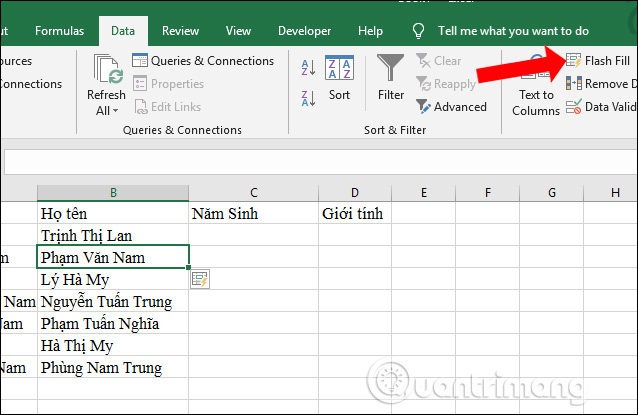Open the Help tab
The width and height of the screenshot is (638, 415).
370,31
